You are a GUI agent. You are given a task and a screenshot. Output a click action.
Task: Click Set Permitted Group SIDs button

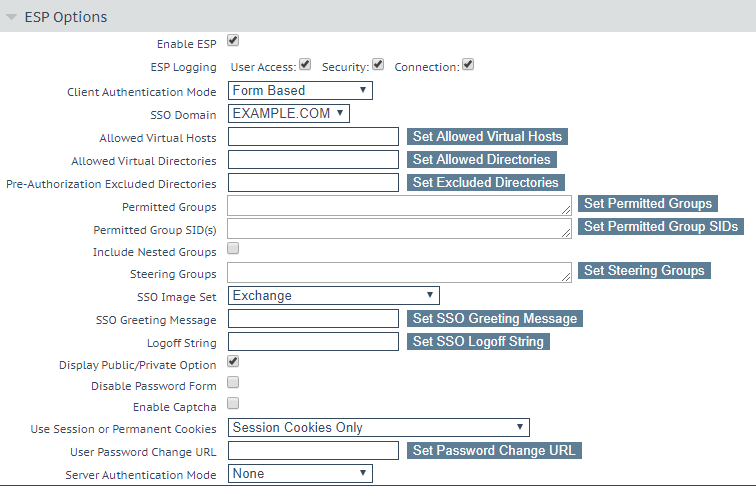661,227
